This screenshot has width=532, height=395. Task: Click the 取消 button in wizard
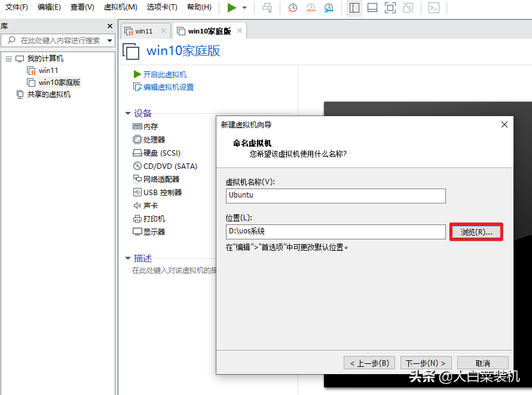[x=482, y=363]
